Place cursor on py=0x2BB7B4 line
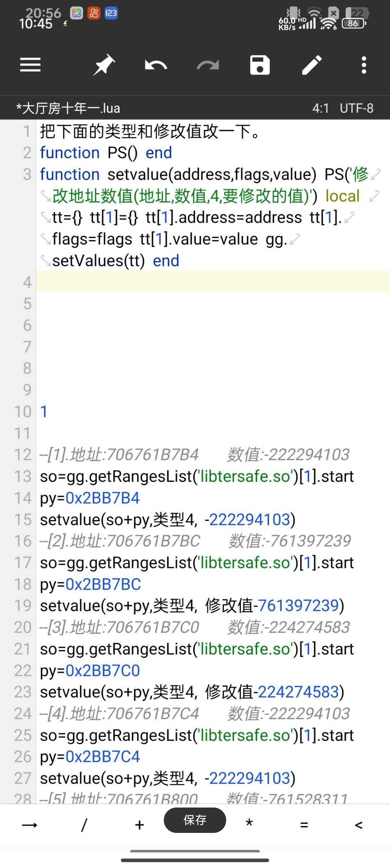The image size is (390, 868). coord(90,498)
